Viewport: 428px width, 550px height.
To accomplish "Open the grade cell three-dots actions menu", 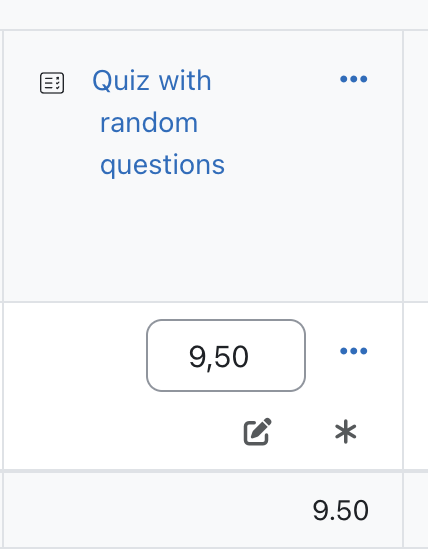I will click(354, 351).
